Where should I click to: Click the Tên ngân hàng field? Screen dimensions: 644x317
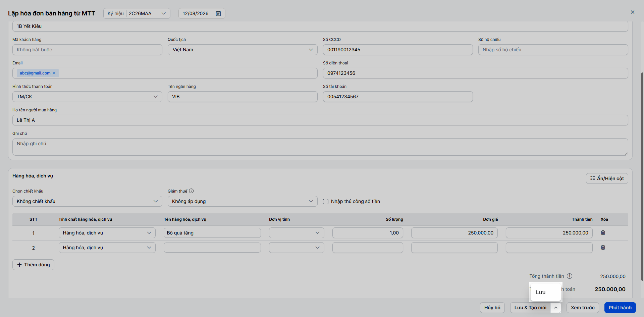click(x=243, y=97)
